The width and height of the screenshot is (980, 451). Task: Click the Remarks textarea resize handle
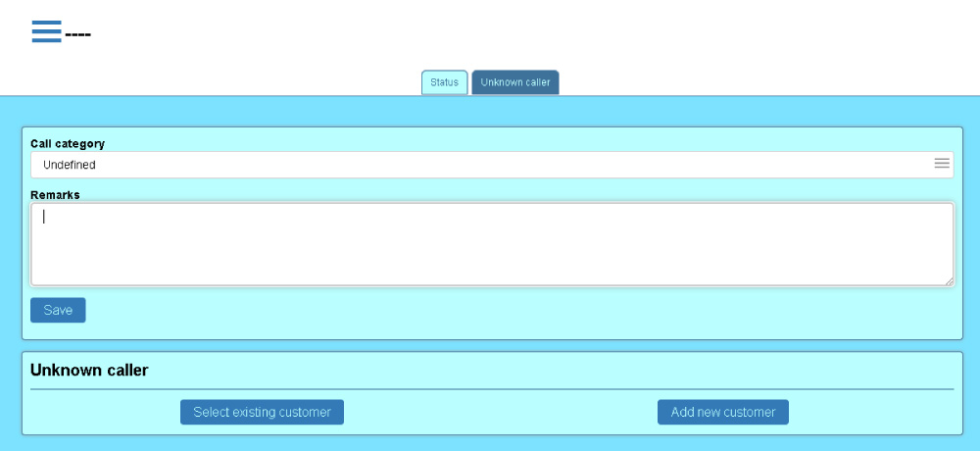(949, 280)
